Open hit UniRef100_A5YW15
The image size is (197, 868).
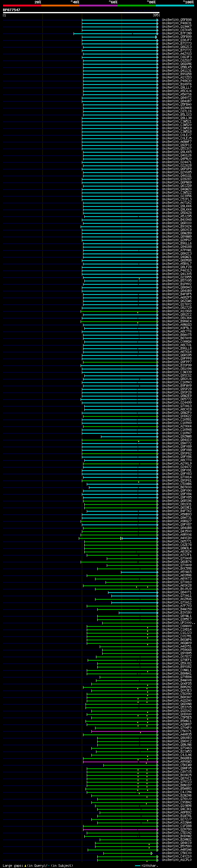[176, 572]
